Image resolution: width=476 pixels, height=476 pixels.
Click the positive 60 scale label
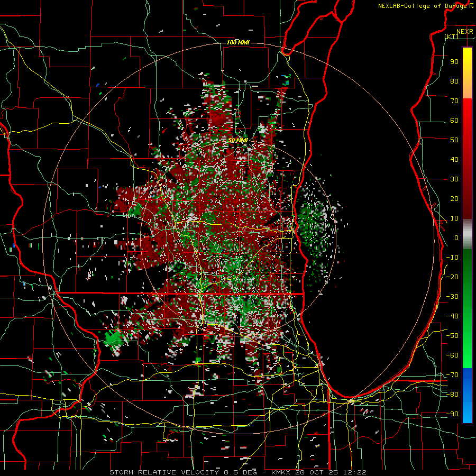coord(454,121)
